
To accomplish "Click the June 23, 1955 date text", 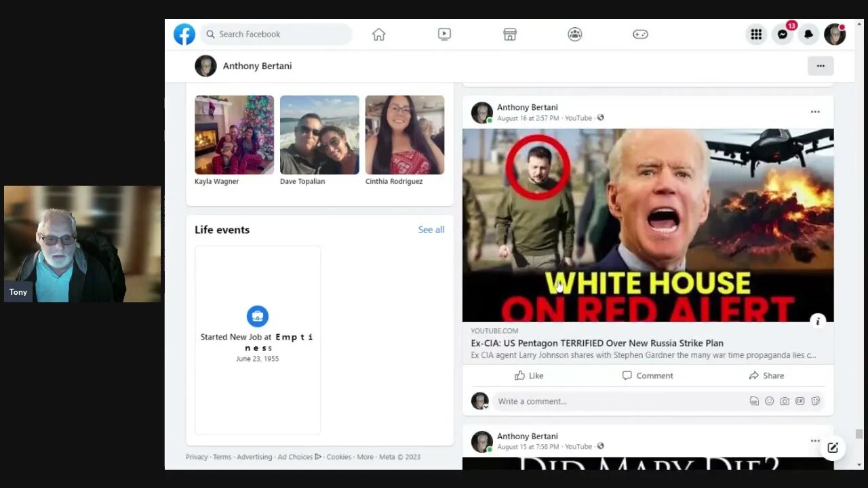I will 257,359.
